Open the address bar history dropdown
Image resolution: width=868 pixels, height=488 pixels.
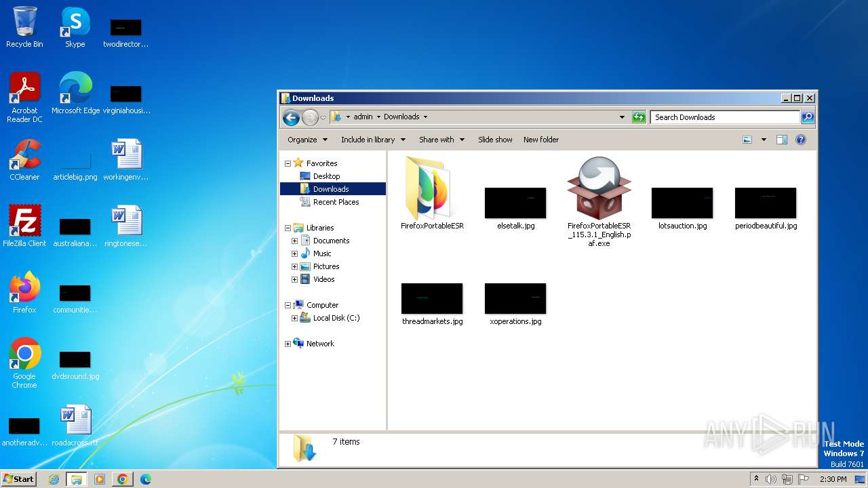622,117
